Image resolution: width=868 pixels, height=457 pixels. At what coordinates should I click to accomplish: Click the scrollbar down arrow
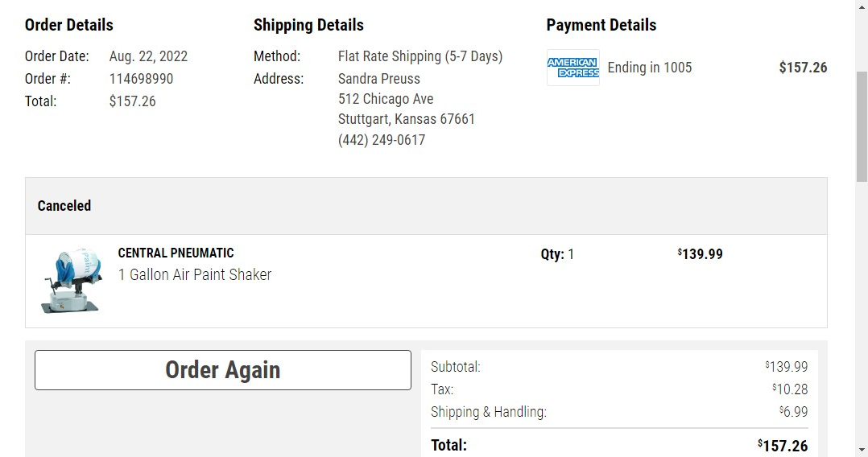point(862,451)
